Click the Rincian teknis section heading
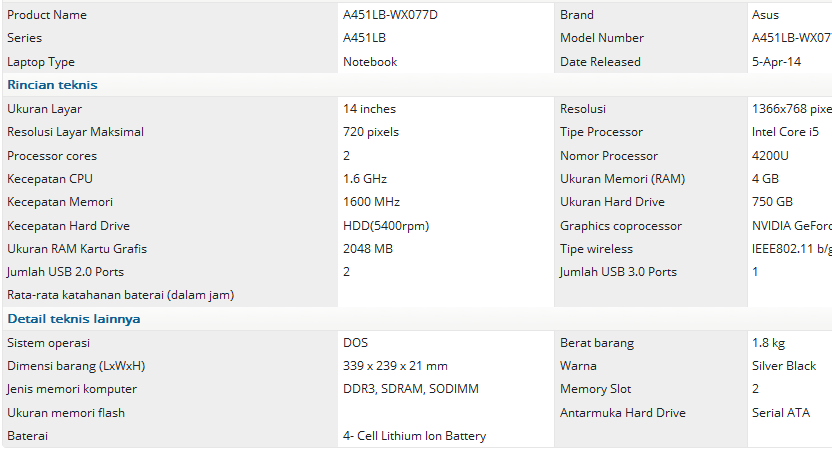The image size is (832, 452). [x=53, y=85]
